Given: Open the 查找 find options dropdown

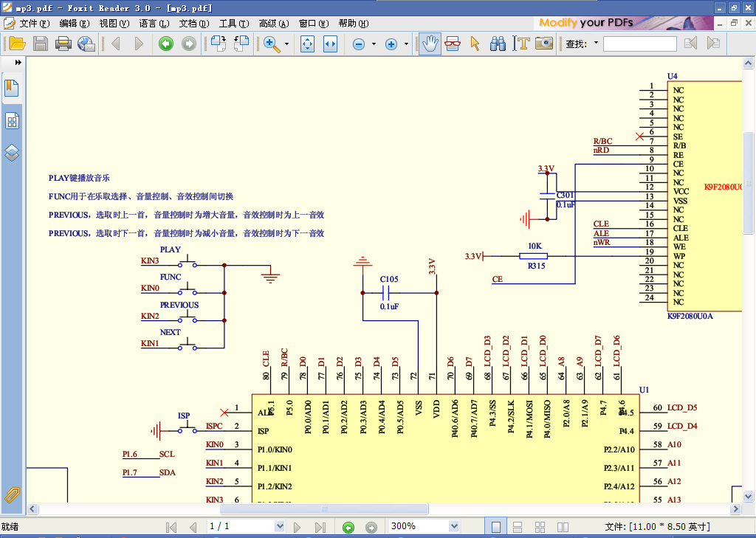Looking at the screenshot, I should tap(596, 43).
